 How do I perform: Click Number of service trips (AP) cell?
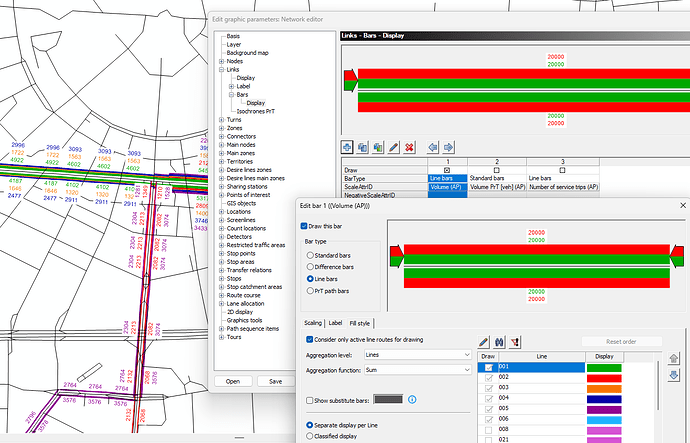(x=563, y=187)
